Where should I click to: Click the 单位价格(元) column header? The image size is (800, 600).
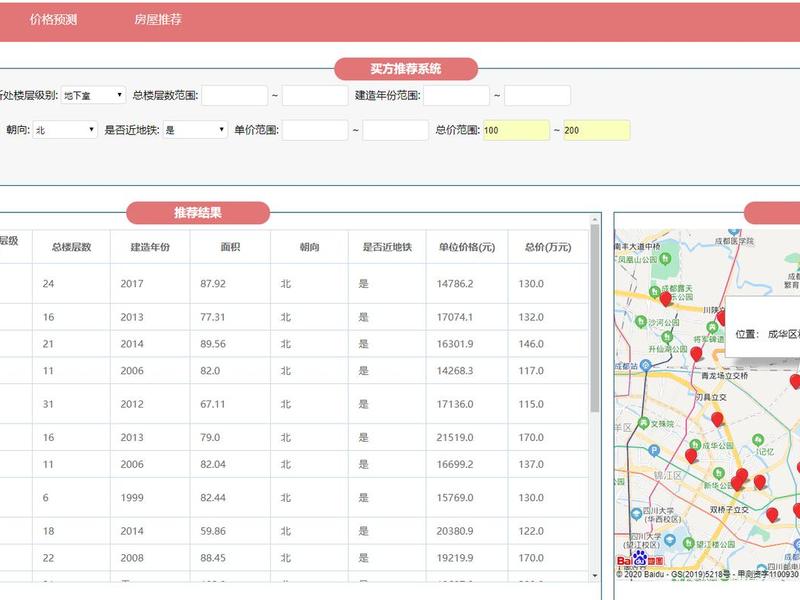point(467,247)
